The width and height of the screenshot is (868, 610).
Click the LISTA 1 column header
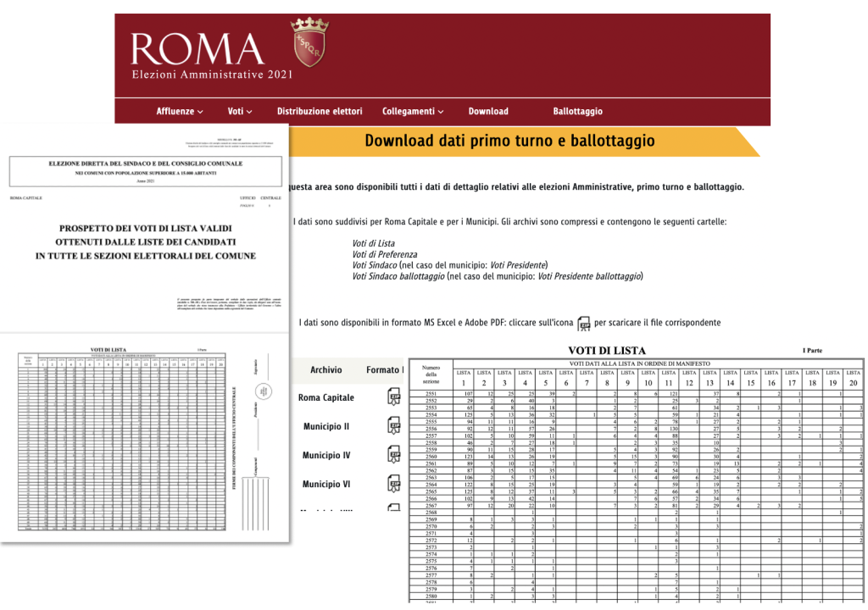pyautogui.click(x=464, y=379)
